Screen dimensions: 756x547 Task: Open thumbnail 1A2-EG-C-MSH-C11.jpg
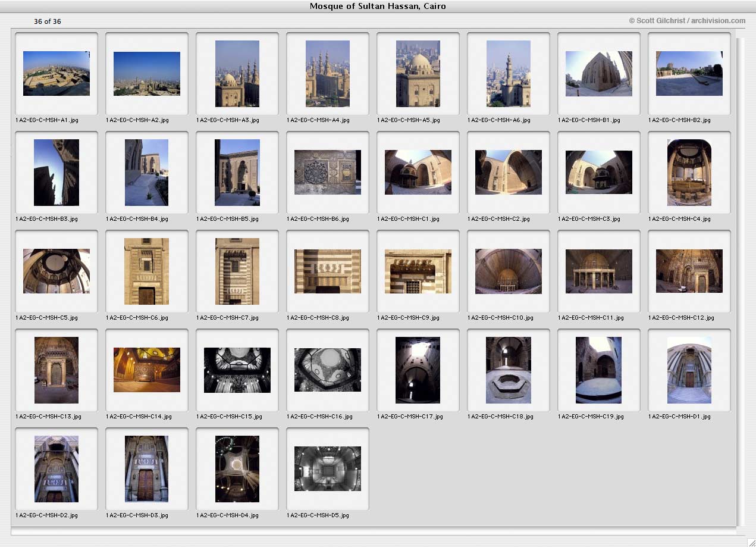(x=599, y=271)
